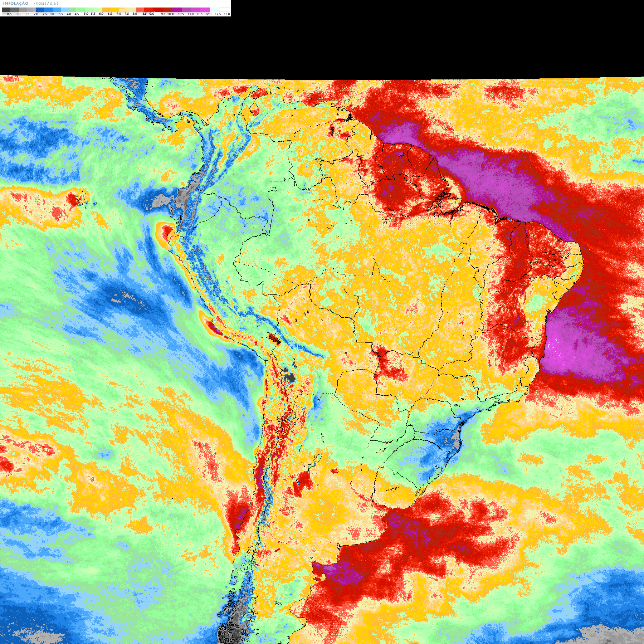Select the yellow 7.0 legend swatch
The image size is (644, 644).
coord(115,10)
